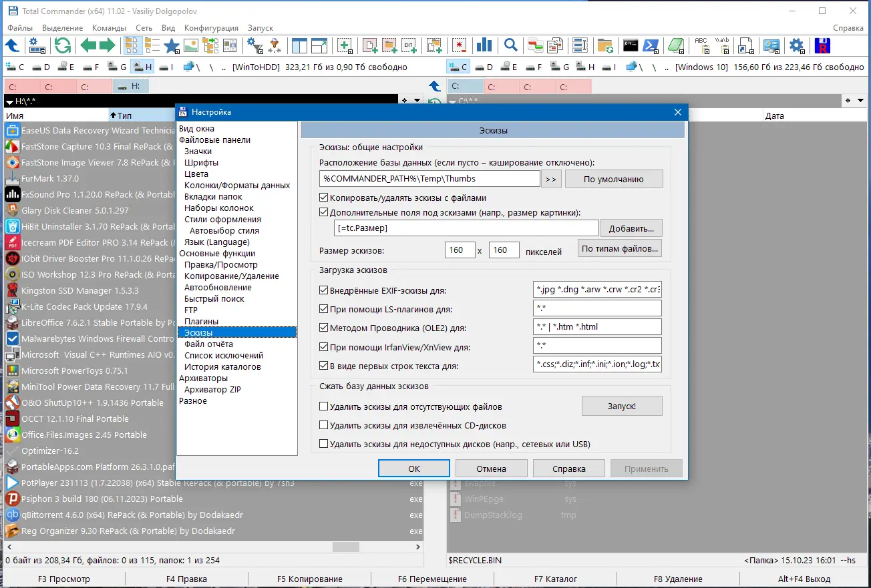Open the command prompt icon on toolbar

pyautogui.click(x=629, y=45)
